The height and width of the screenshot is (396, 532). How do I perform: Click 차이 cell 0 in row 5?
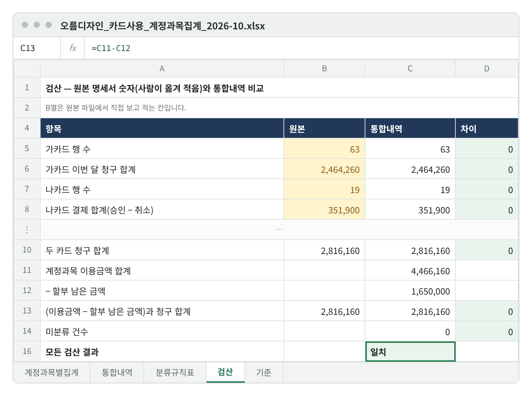[x=487, y=149]
